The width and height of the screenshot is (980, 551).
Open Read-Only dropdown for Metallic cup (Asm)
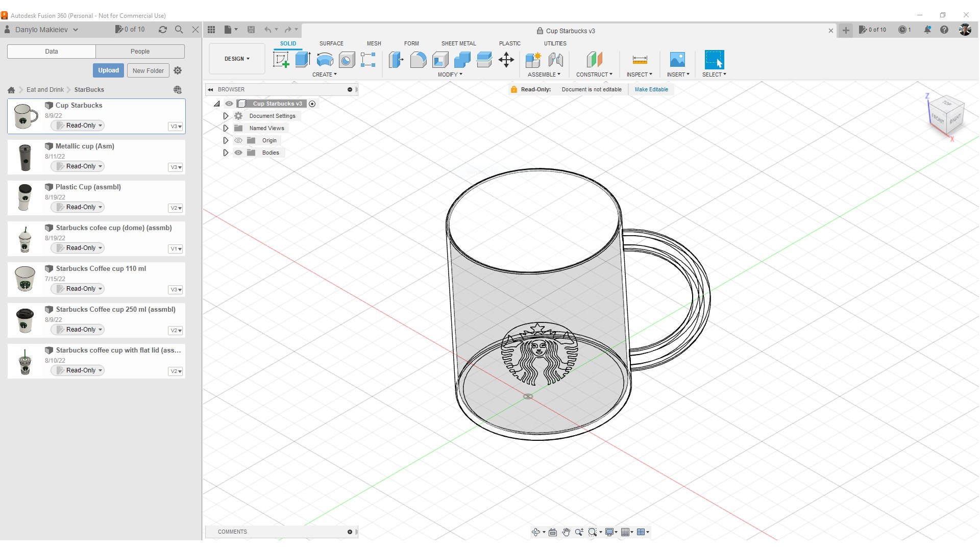(78, 166)
